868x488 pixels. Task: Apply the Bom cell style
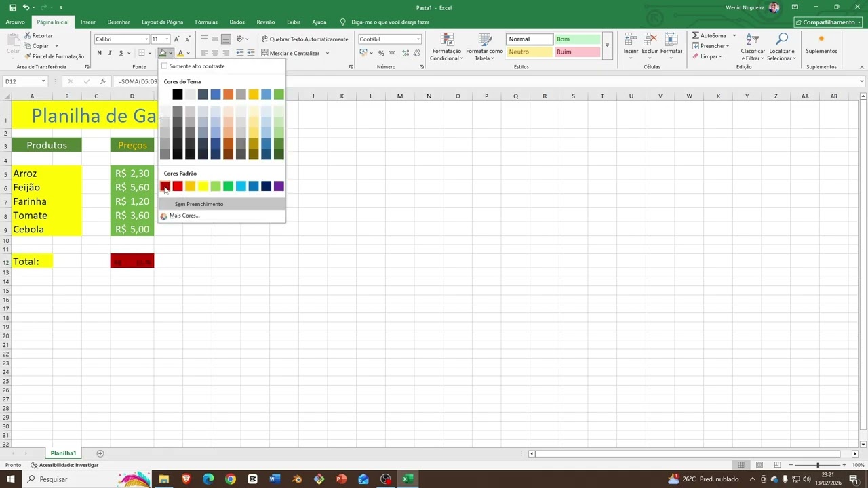pyautogui.click(x=577, y=39)
